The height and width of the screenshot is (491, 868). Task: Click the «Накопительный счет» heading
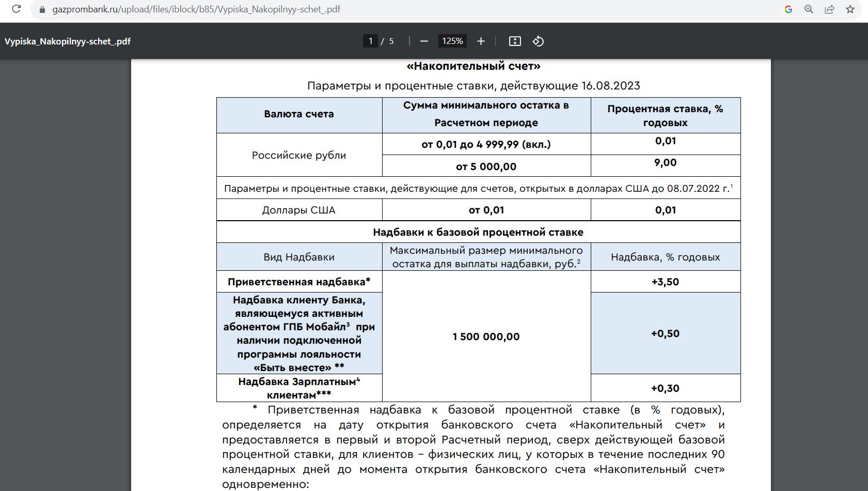coord(474,66)
